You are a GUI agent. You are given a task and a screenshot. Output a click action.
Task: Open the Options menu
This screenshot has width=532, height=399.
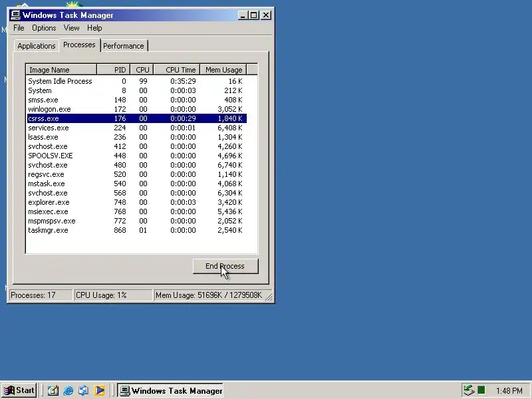point(44,28)
